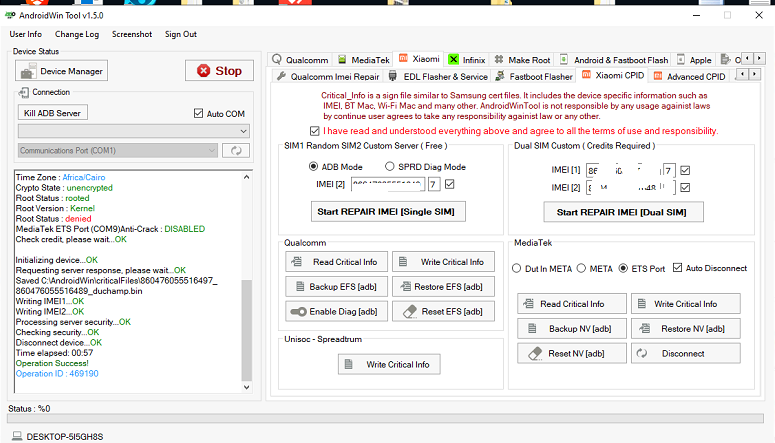
Task: Toggle the Auto Disconnect checkbox
Action: (x=678, y=268)
